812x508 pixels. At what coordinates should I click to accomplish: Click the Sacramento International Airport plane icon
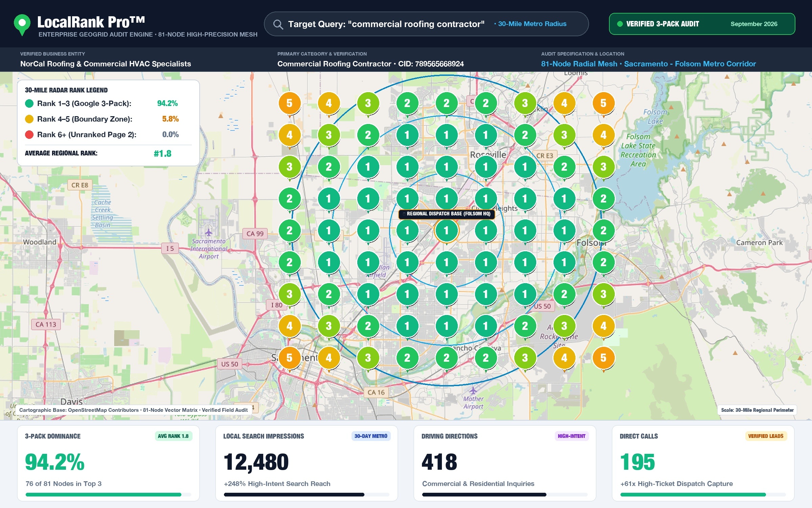pyautogui.click(x=208, y=233)
